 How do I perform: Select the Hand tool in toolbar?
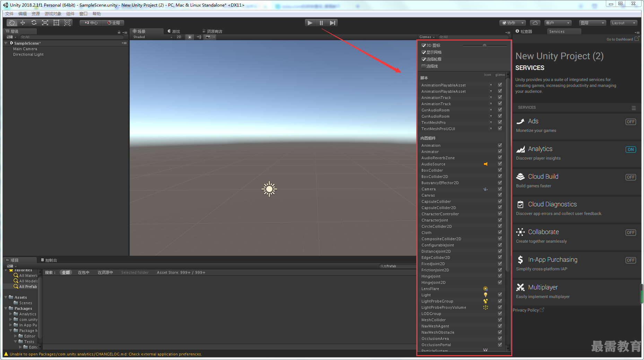click(x=12, y=23)
